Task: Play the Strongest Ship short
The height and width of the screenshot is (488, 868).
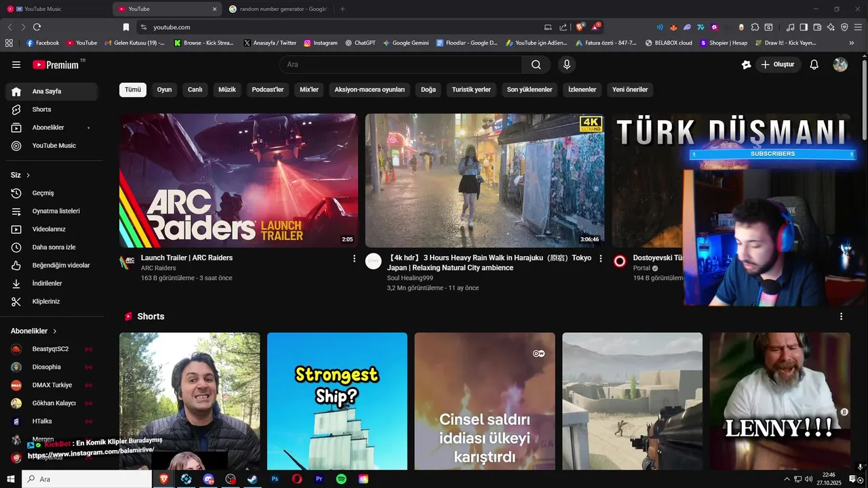Action: (337, 401)
